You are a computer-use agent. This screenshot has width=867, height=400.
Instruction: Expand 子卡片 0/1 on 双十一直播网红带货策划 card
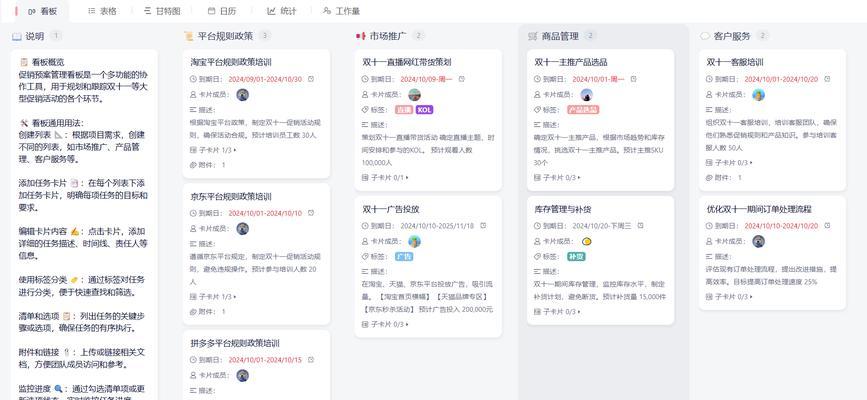tap(385, 178)
